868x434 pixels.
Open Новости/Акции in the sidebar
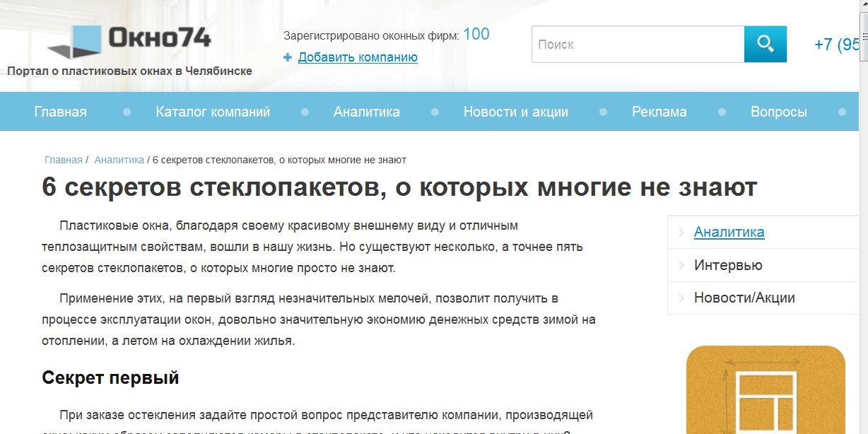tap(744, 298)
